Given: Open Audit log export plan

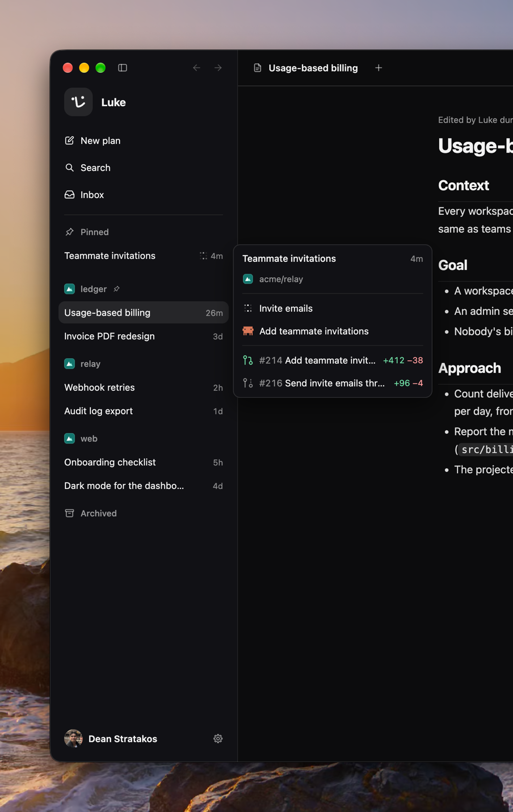Looking at the screenshot, I should coord(143,411).
